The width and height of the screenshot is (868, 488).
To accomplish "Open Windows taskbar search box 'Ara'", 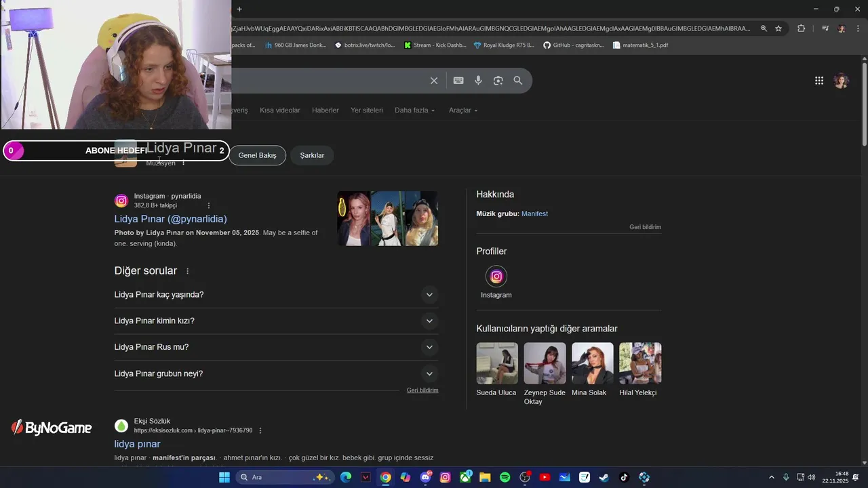I will (x=285, y=477).
